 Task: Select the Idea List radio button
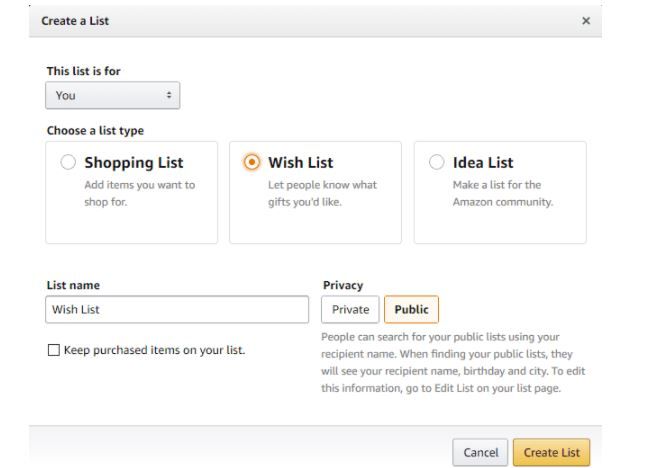coord(436,162)
